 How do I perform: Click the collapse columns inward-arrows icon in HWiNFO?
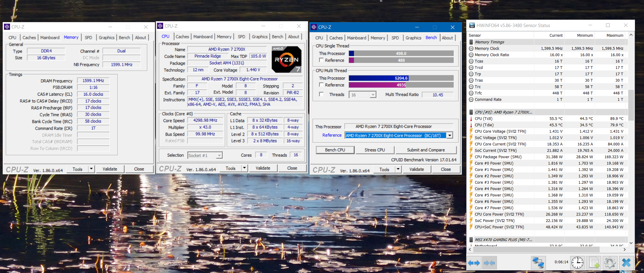click(x=489, y=263)
